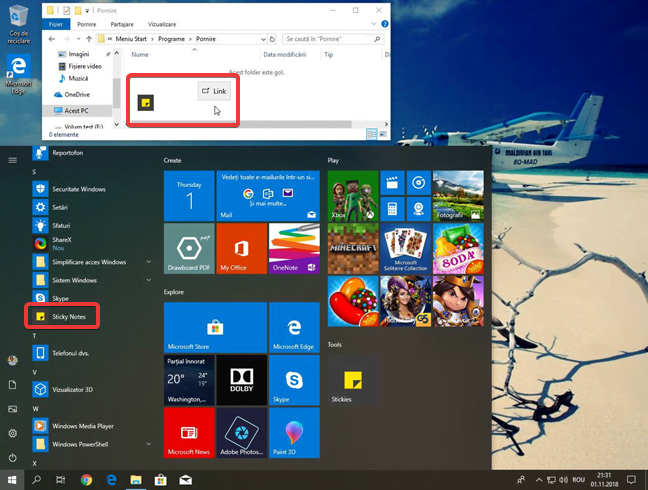
Task: Refresh the File Explorer folder
Action: 272,39
